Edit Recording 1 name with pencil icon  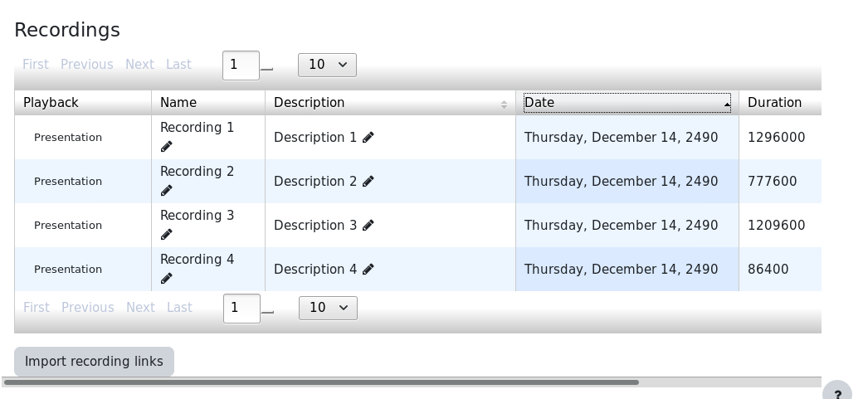coord(166,147)
